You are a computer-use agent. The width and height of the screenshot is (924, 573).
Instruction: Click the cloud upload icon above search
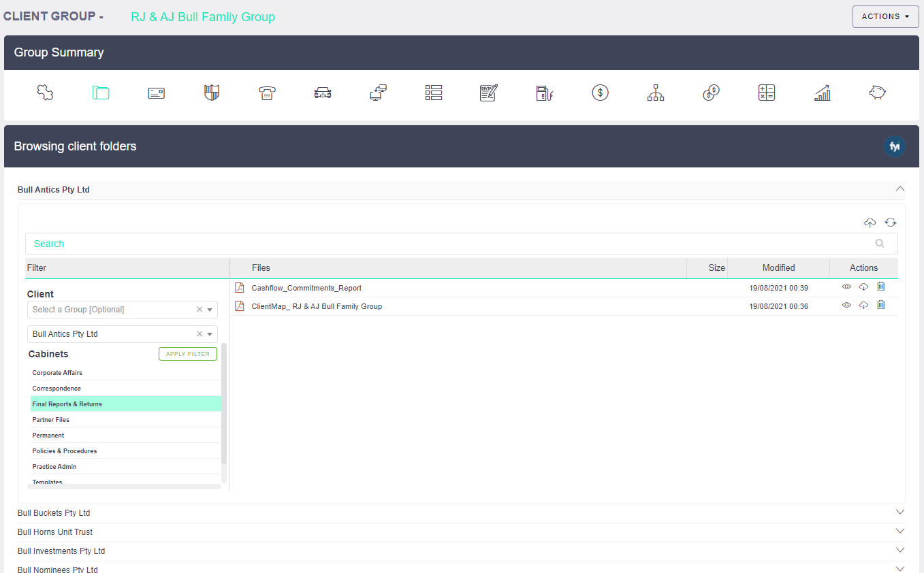pos(870,223)
